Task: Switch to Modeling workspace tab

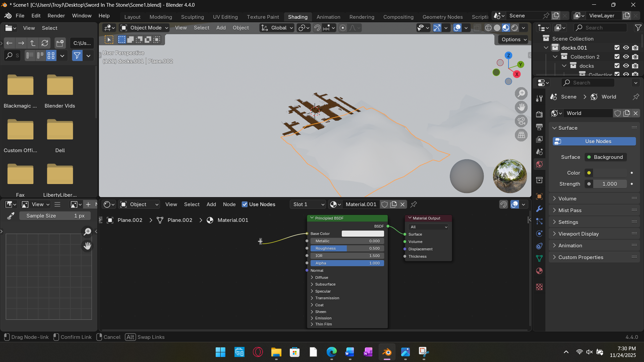Action: (161, 17)
